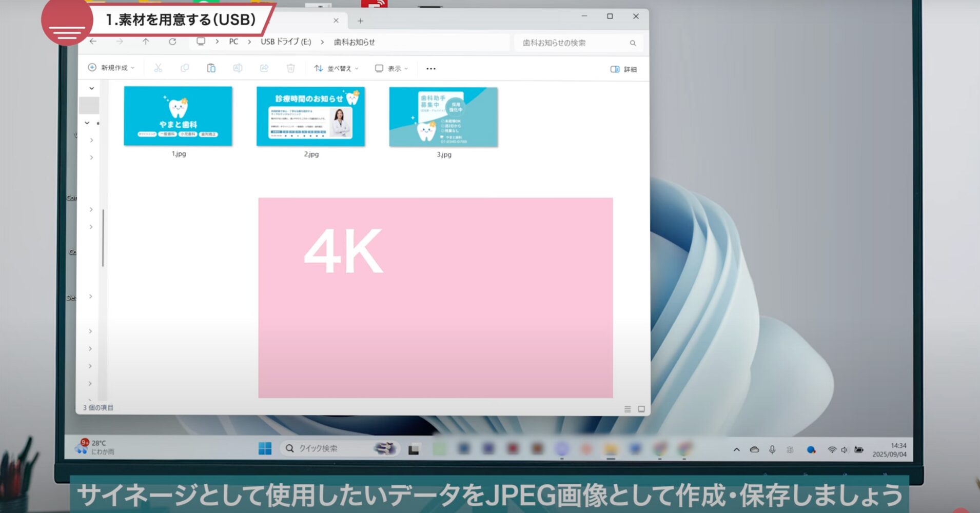The width and height of the screenshot is (980, 513).
Task: Click USB ドライブ (E:) in the address bar
Action: point(286,42)
